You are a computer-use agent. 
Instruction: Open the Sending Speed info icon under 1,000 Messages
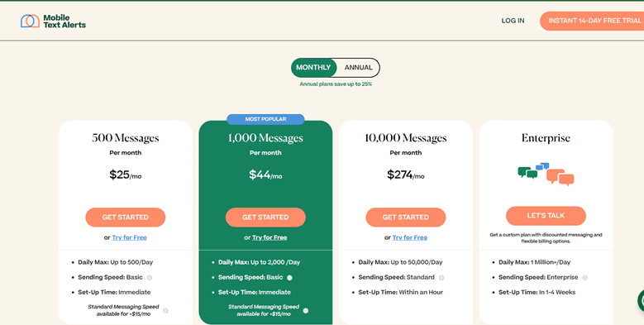pyautogui.click(x=289, y=278)
